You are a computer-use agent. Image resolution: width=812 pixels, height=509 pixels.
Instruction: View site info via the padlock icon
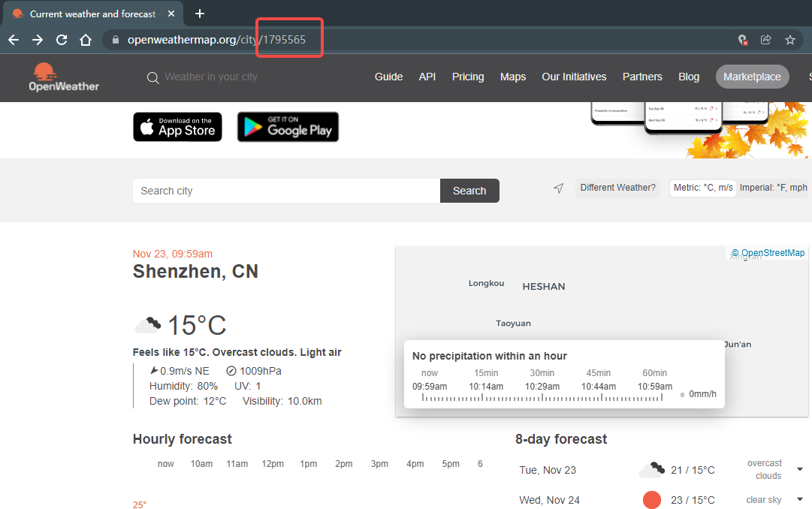tap(116, 40)
